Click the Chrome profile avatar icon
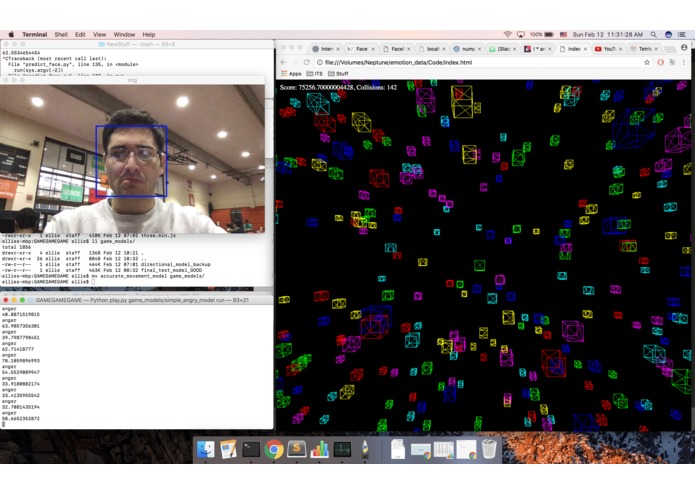 point(684,47)
